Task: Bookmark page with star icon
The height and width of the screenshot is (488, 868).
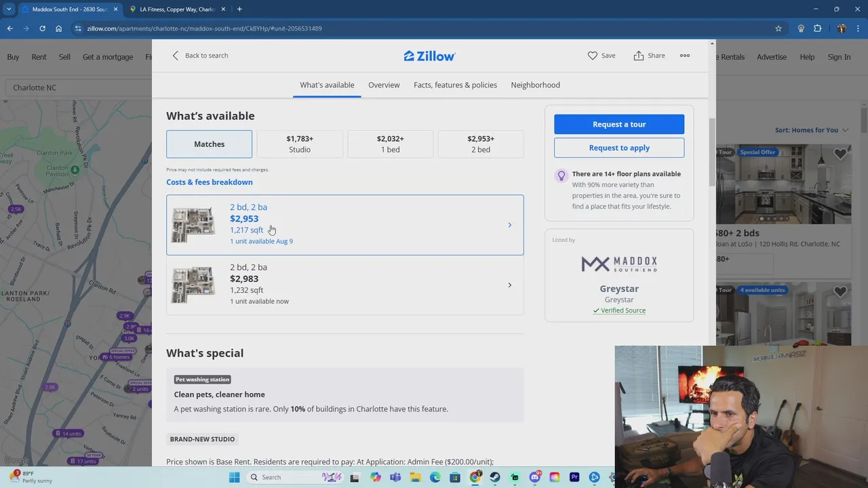Action: pos(778,28)
